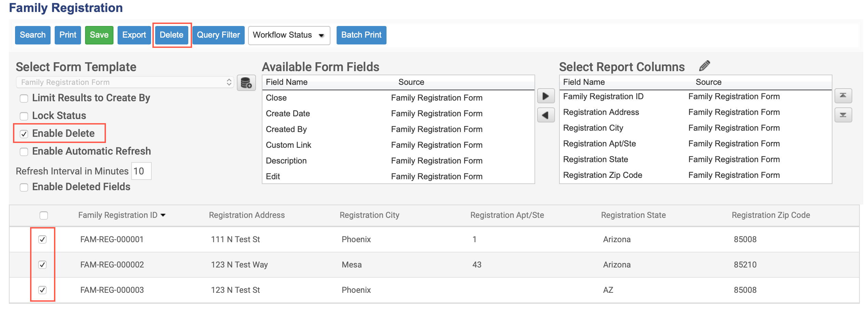The width and height of the screenshot is (868, 327).
Task: Sort by Family Registration ID arrow
Action: (x=163, y=215)
